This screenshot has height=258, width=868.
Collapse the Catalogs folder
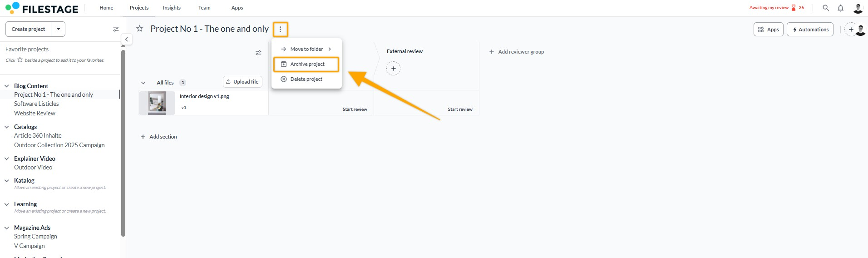point(7,127)
